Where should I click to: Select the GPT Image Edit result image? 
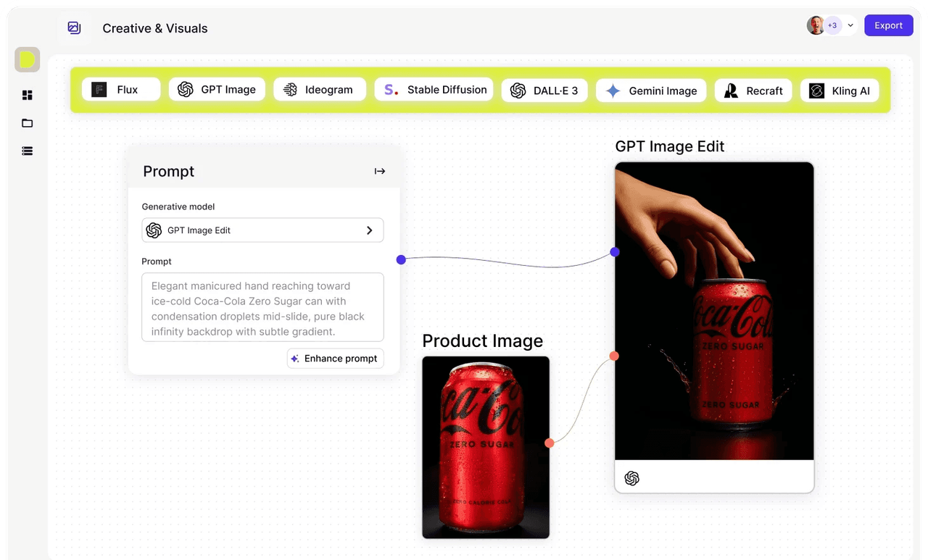714,311
